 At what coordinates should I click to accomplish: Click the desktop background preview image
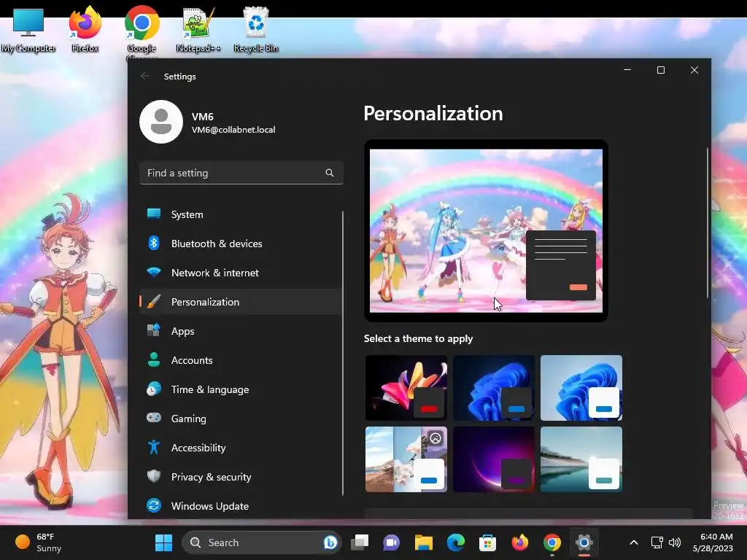tap(486, 230)
